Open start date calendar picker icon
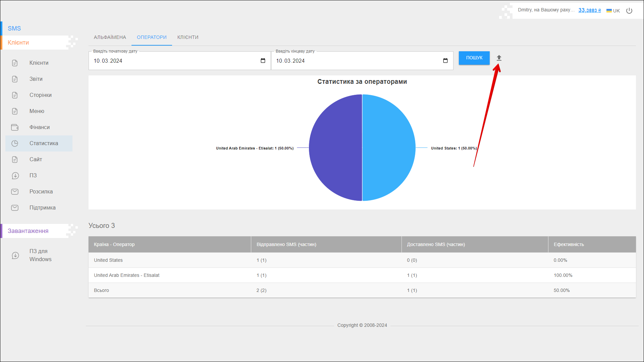Screen dimensions: 644x362 point(263,61)
